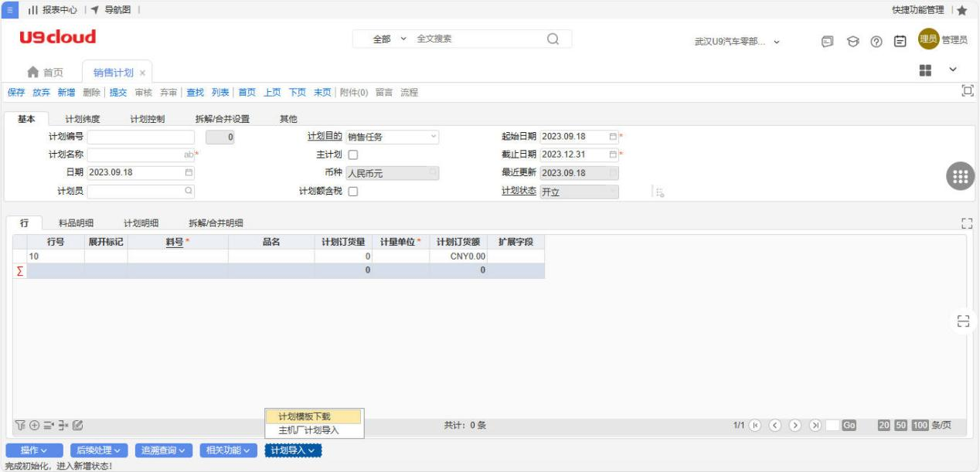980x472 pixels.
Task: Open the 日期 calendar picker icon
Action: (x=189, y=172)
